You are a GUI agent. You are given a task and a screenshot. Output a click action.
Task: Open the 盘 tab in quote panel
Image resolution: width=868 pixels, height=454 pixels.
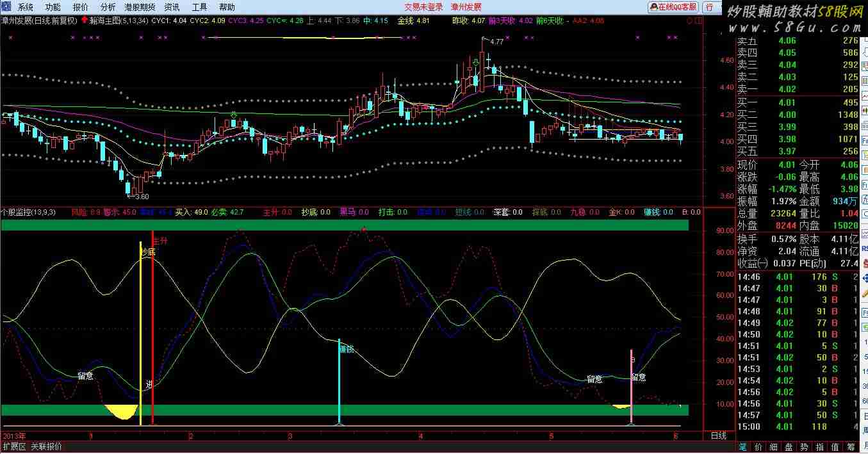coord(789,446)
